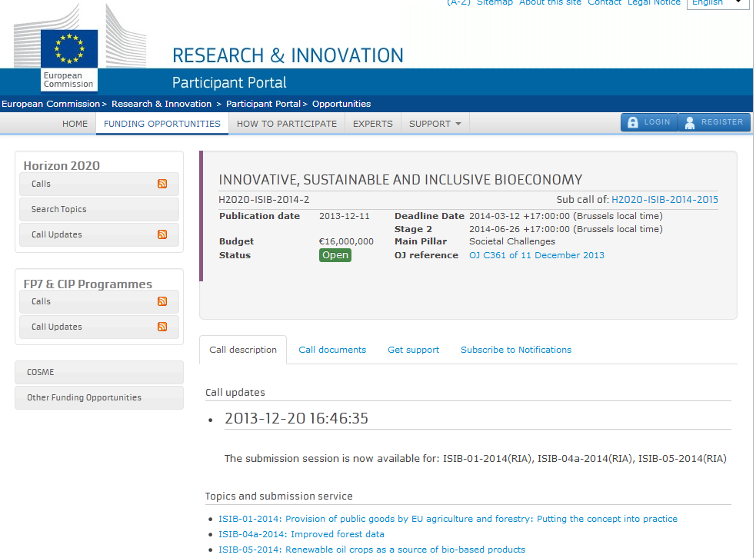Click the publication date 2013-12-11
The height and width of the screenshot is (558, 756).
345,216
